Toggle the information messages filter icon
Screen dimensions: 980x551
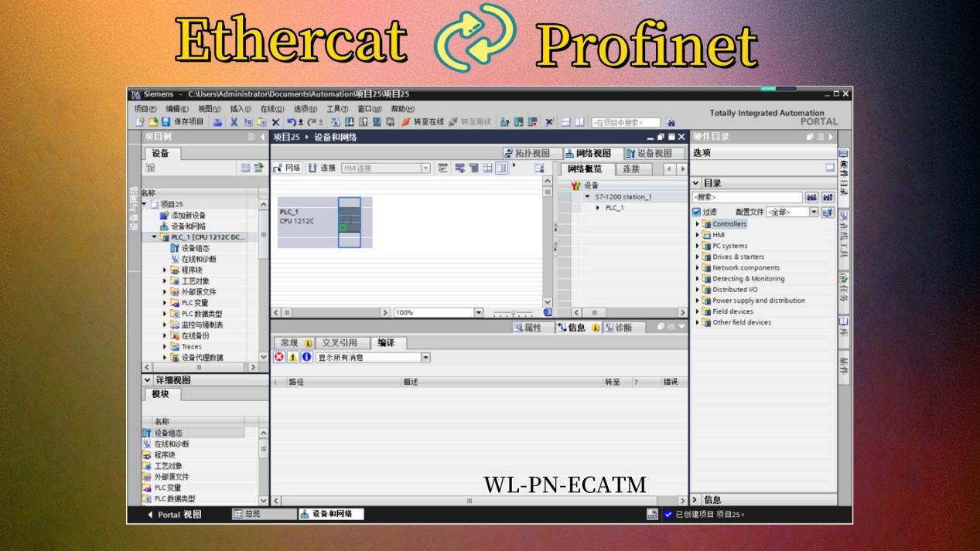pos(306,357)
